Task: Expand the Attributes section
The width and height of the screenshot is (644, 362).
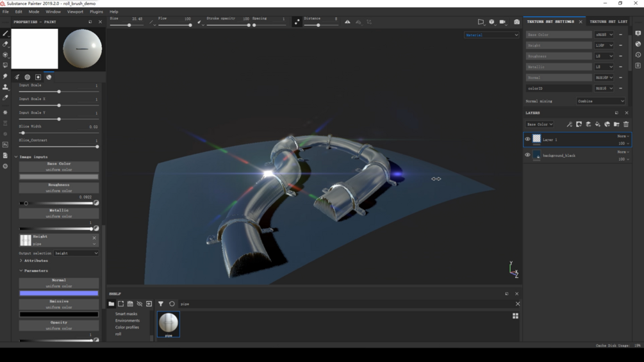Action: point(21,261)
